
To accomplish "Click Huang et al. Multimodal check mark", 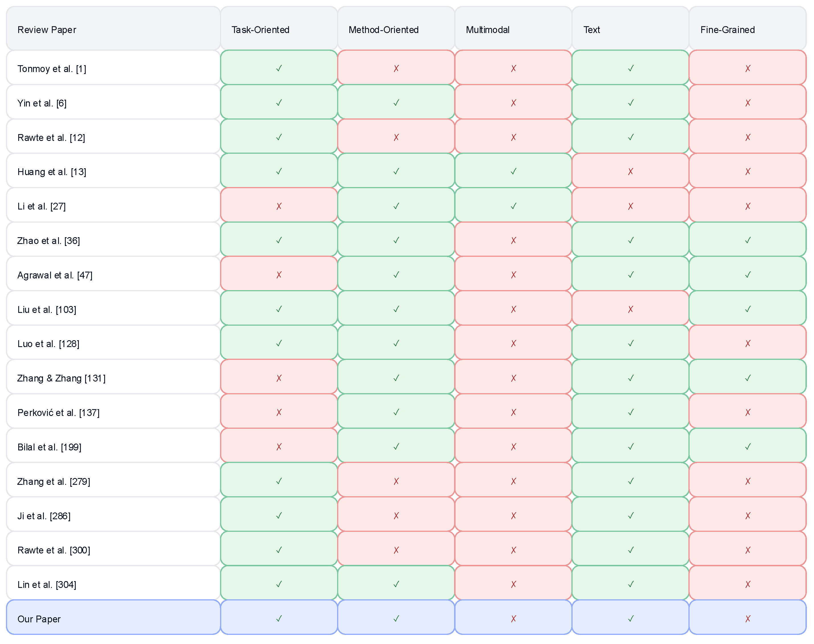I will click(513, 172).
